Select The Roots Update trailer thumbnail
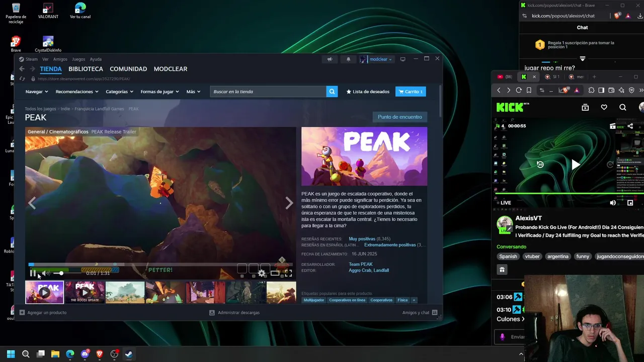 pyautogui.click(x=85, y=292)
